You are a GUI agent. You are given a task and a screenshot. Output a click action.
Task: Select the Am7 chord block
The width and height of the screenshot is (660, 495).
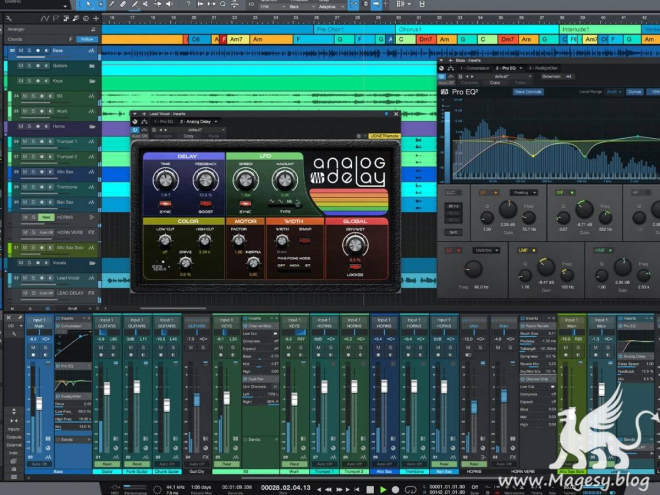(x=238, y=39)
